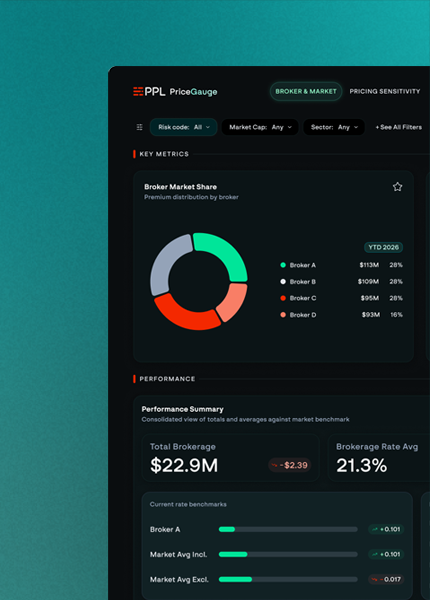Screen dimensions: 430x600
Task: Click the Market Avg Incl. +0.101 badge
Action: (x=386, y=554)
